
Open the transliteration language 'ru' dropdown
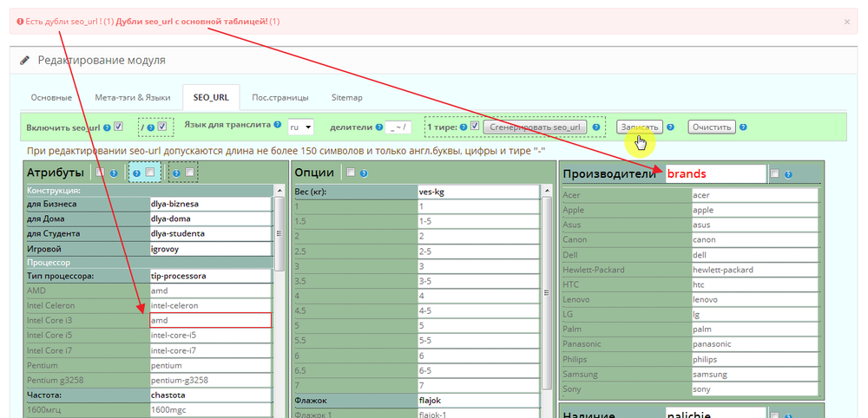tap(300, 127)
